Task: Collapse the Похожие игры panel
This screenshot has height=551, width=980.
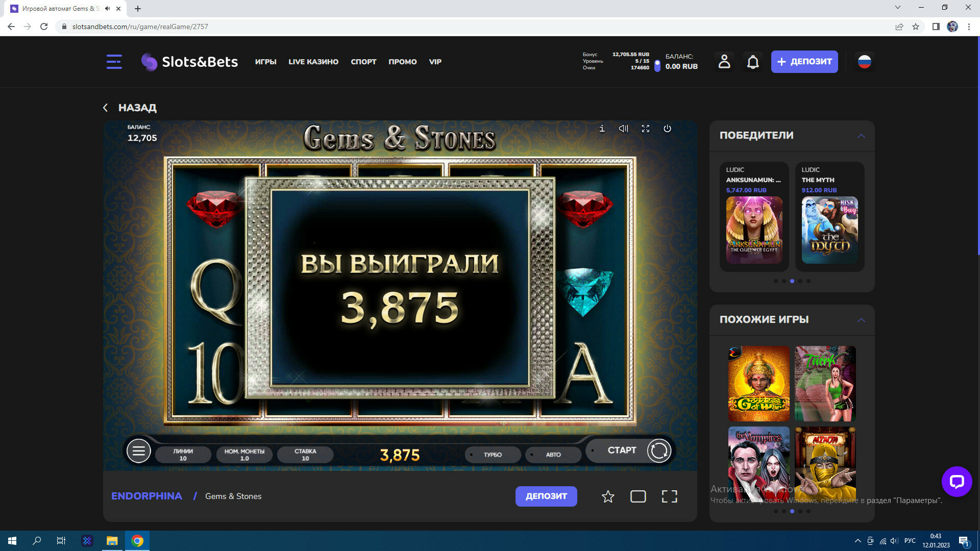Action: click(861, 320)
